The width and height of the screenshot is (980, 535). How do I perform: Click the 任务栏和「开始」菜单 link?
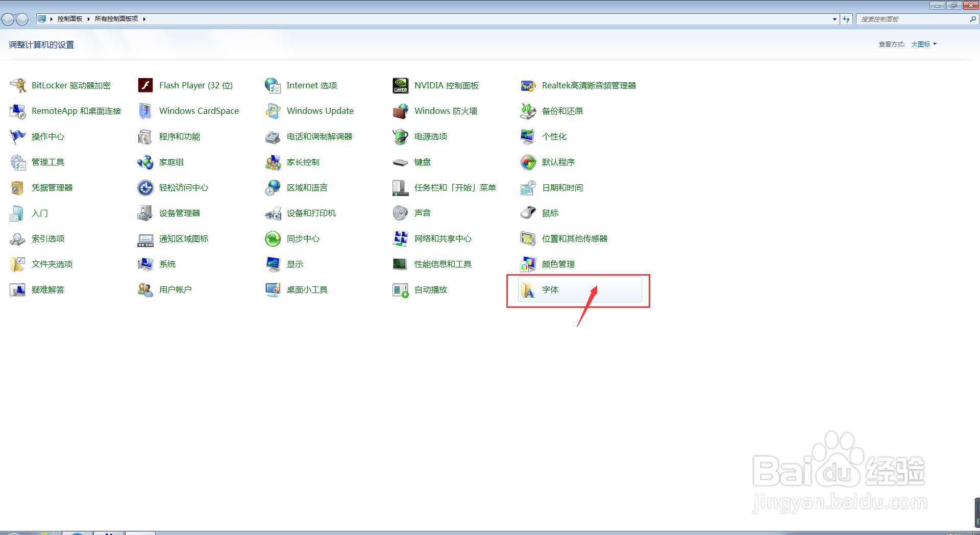click(455, 187)
